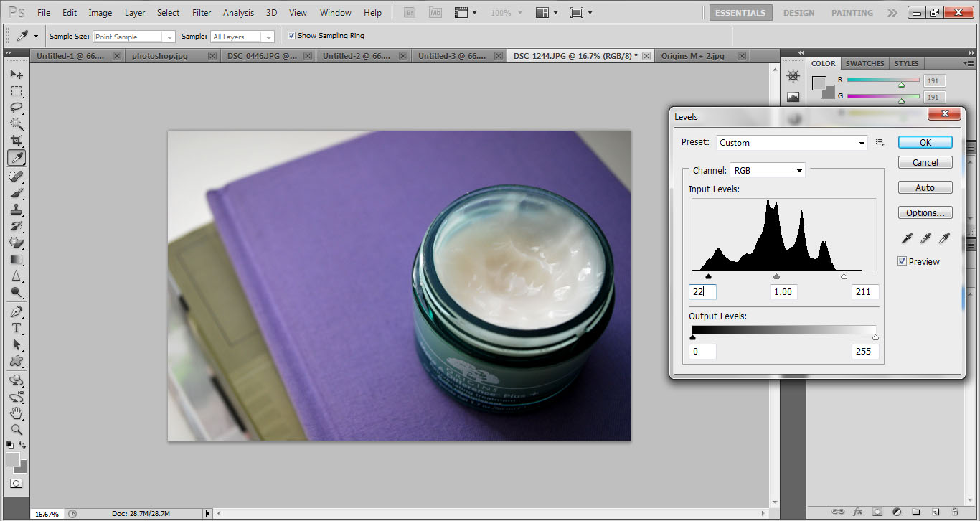Select the Move tool

pyautogui.click(x=16, y=75)
